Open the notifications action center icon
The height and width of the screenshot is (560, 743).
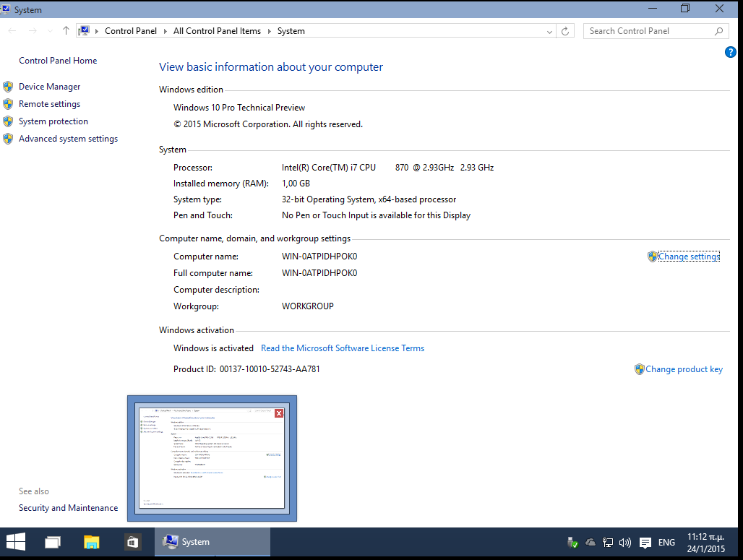pyautogui.click(x=645, y=543)
